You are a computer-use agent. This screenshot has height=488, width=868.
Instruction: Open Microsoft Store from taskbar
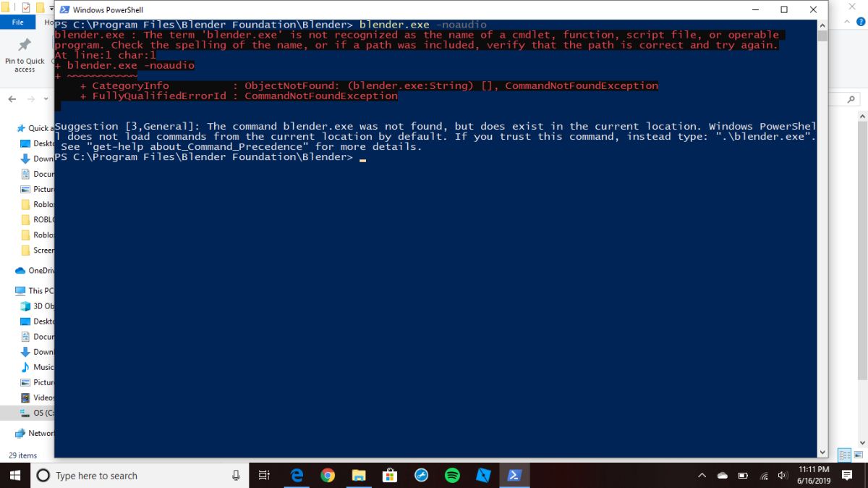(x=390, y=476)
